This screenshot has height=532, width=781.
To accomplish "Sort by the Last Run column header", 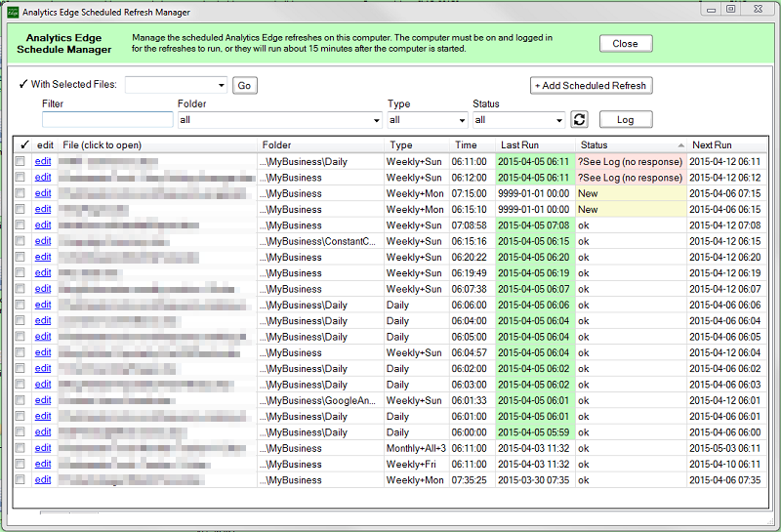I will (x=518, y=144).
